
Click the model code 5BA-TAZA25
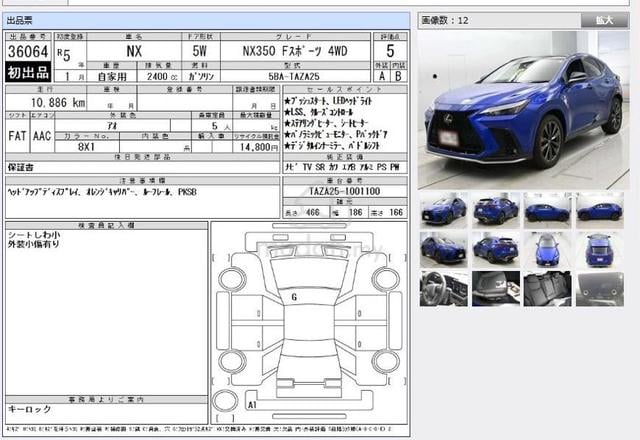click(294, 76)
